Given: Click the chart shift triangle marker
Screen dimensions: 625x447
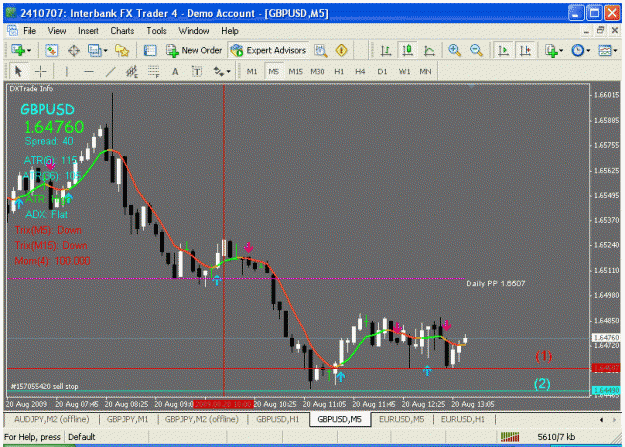Looking at the screenshot, I should pyautogui.click(x=472, y=85).
